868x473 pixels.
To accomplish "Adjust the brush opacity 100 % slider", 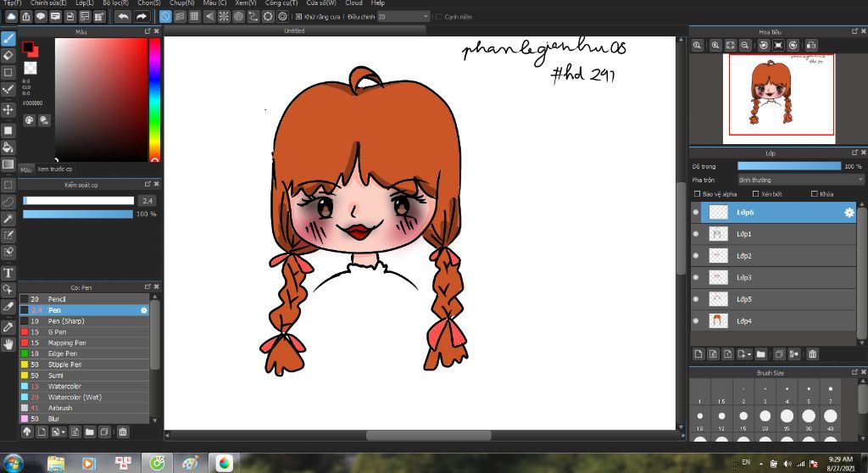I will click(x=77, y=214).
